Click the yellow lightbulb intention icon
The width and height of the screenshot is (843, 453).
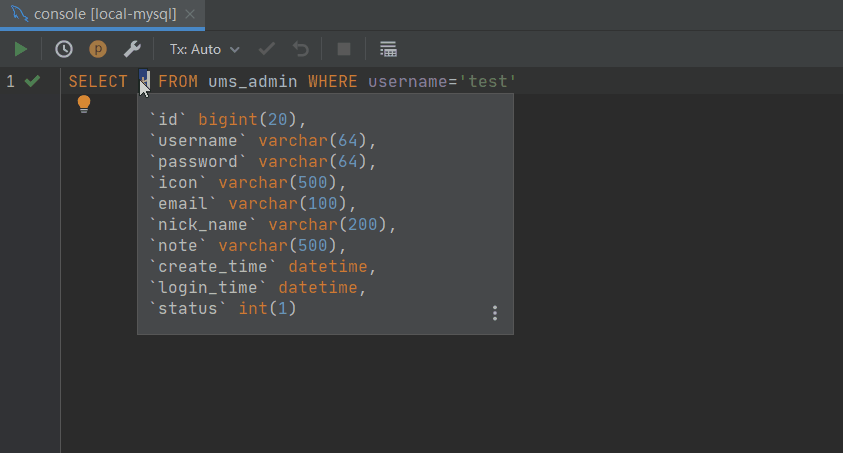(84, 104)
